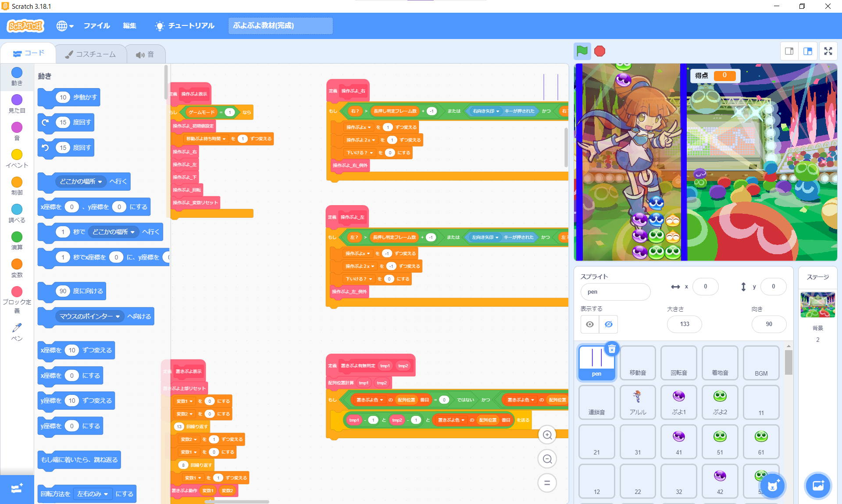Click the sprite y coordinate field

click(773, 287)
